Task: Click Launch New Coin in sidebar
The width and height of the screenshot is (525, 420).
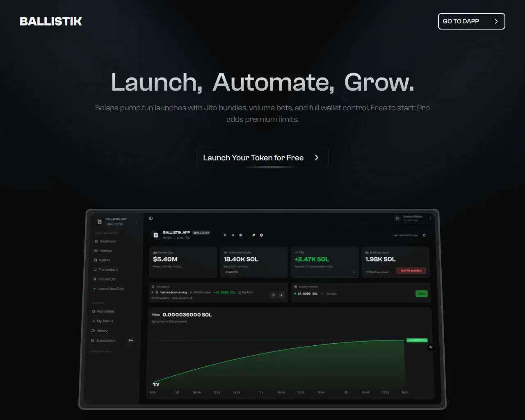Action: (x=109, y=289)
